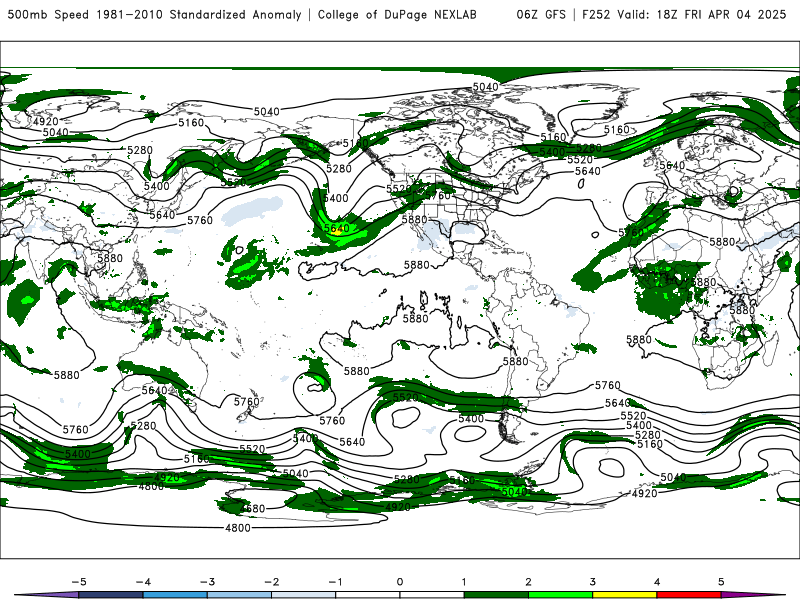Select the light blue -3-to--2 colorbar segment
Screen dimensions: 800x600
pos(239,595)
